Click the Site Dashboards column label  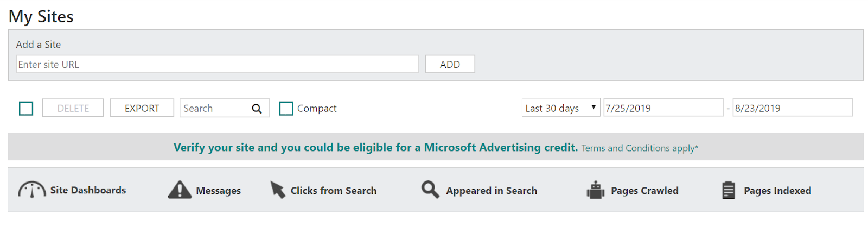88,190
